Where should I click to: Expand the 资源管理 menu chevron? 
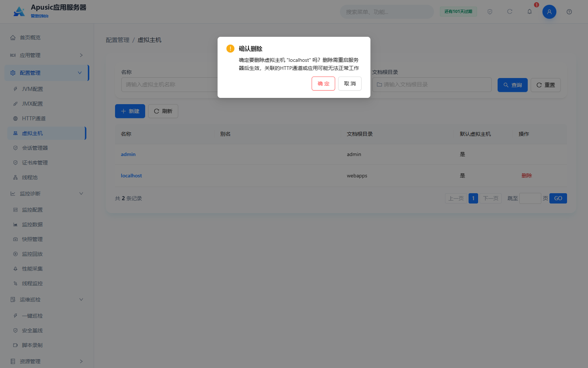[81, 361]
